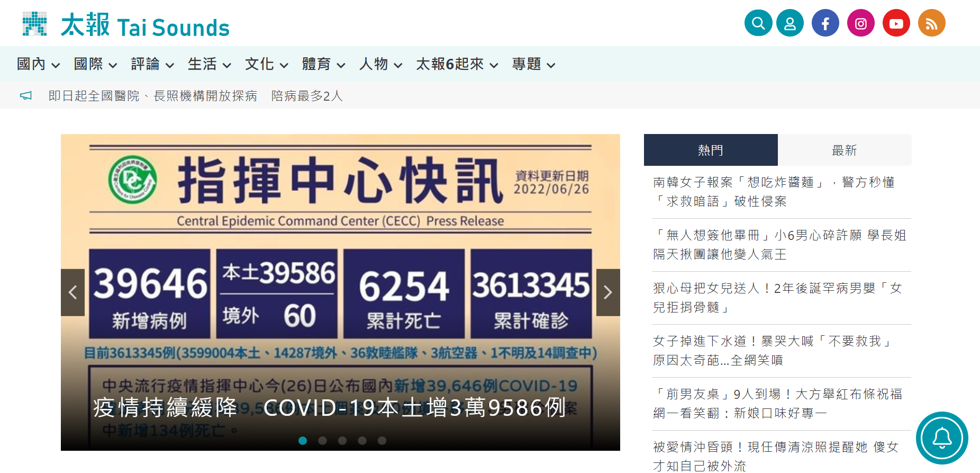
Task: Open article 南韓女子報案「想吃炸醬麵」
Action: coord(774,192)
